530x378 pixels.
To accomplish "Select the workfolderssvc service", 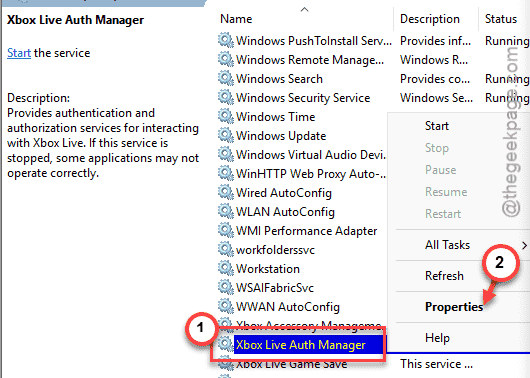I will click(x=275, y=250).
